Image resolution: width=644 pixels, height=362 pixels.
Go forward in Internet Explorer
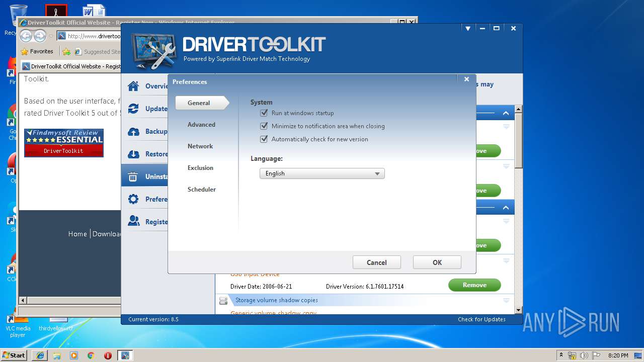point(40,36)
